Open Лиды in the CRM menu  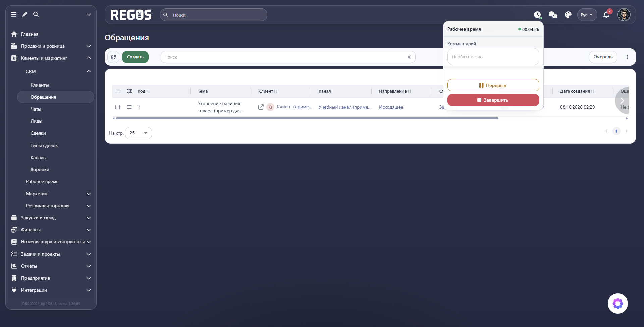click(x=36, y=121)
